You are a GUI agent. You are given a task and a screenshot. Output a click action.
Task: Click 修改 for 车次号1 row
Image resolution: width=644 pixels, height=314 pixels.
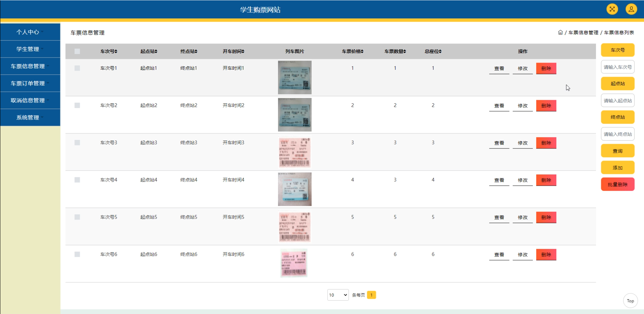pos(523,68)
